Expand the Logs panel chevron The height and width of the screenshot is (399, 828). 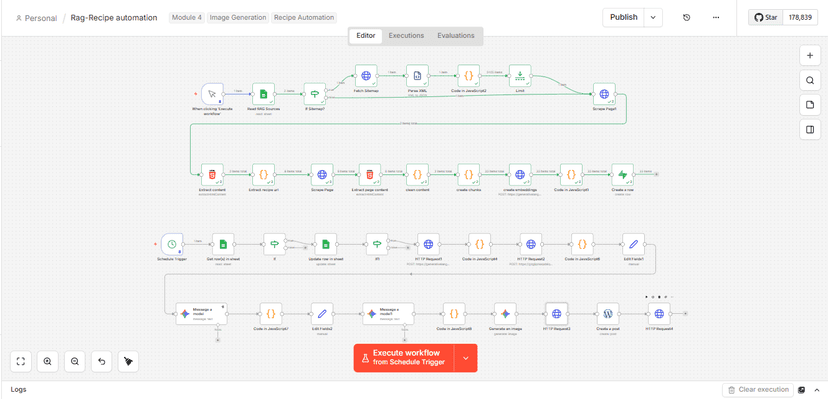[x=817, y=390]
